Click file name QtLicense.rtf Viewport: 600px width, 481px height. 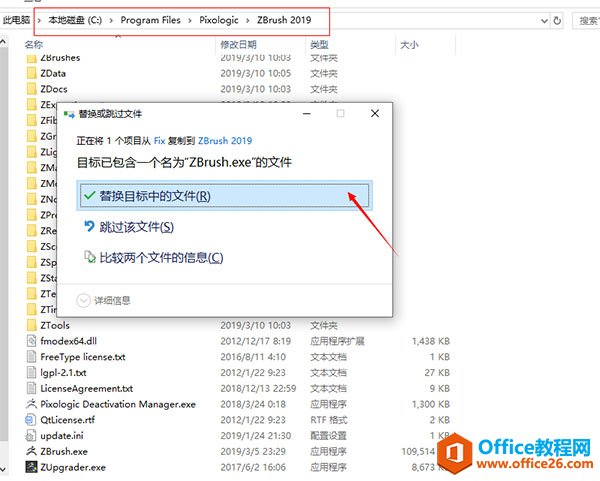[x=67, y=420]
